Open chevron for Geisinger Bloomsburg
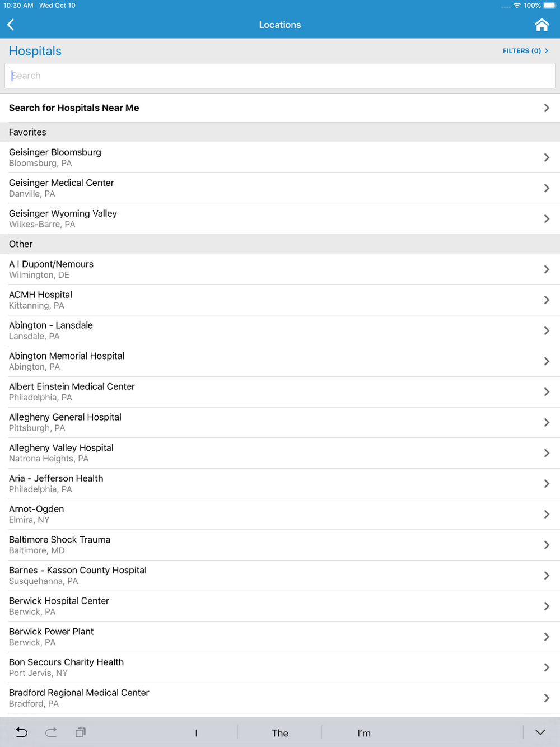The width and height of the screenshot is (560, 747). point(547,157)
